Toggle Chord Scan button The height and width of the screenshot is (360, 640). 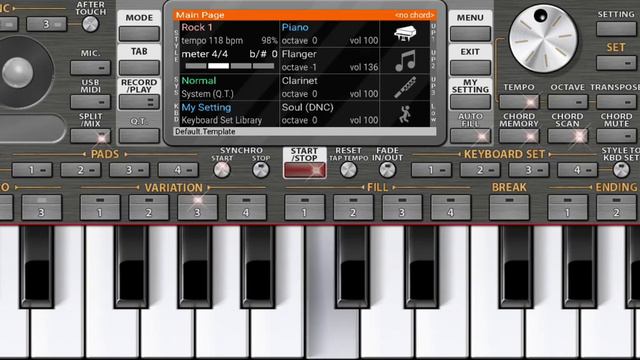pyautogui.click(x=567, y=136)
